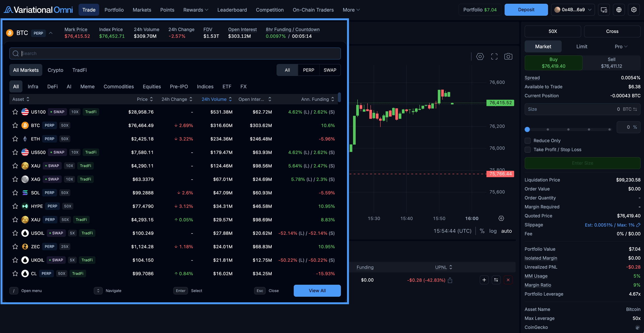This screenshot has width=644, height=333.
Task: Set size slider to 50% mark
Action: [568, 129]
